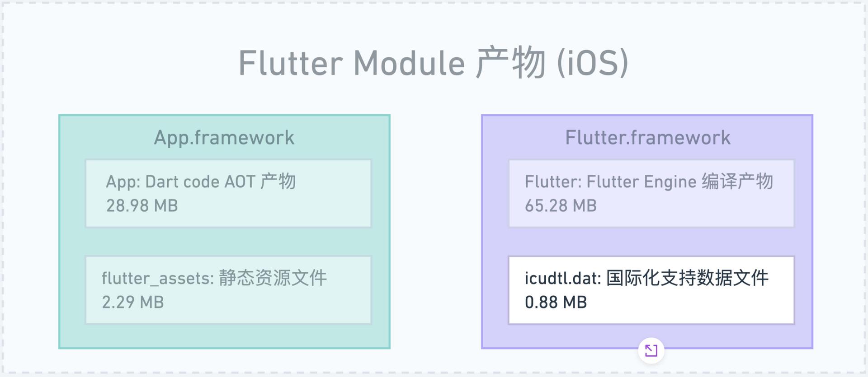Select the 'App: Dart code AOT 产物' text
The image size is (868, 377).
[x=201, y=182]
